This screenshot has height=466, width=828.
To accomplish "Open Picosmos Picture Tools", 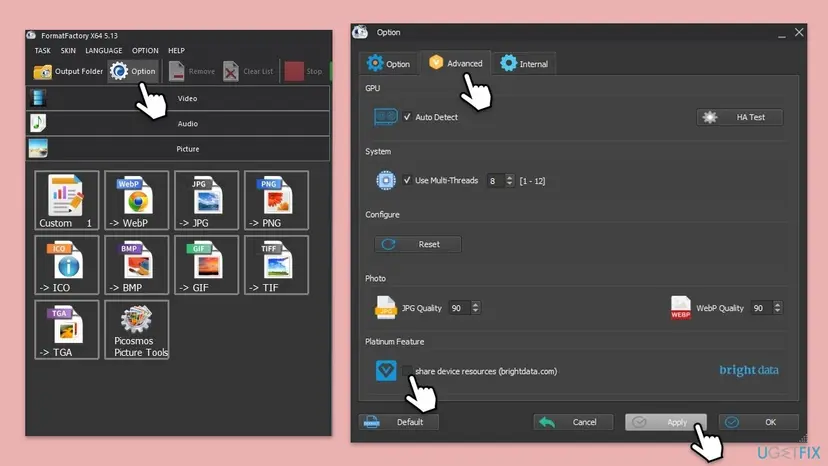I will [136, 330].
